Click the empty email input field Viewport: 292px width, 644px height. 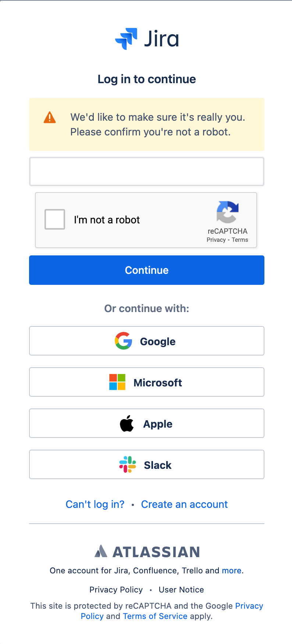(147, 171)
